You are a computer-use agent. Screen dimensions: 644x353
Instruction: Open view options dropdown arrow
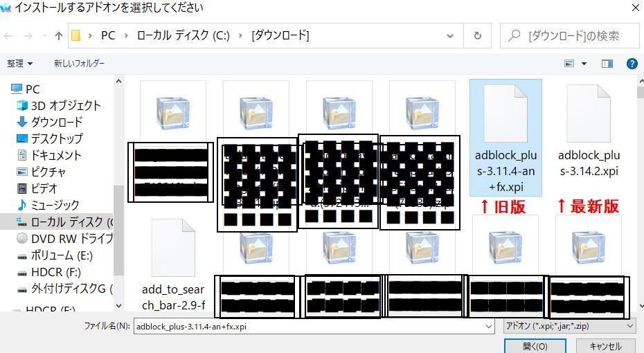point(584,64)
